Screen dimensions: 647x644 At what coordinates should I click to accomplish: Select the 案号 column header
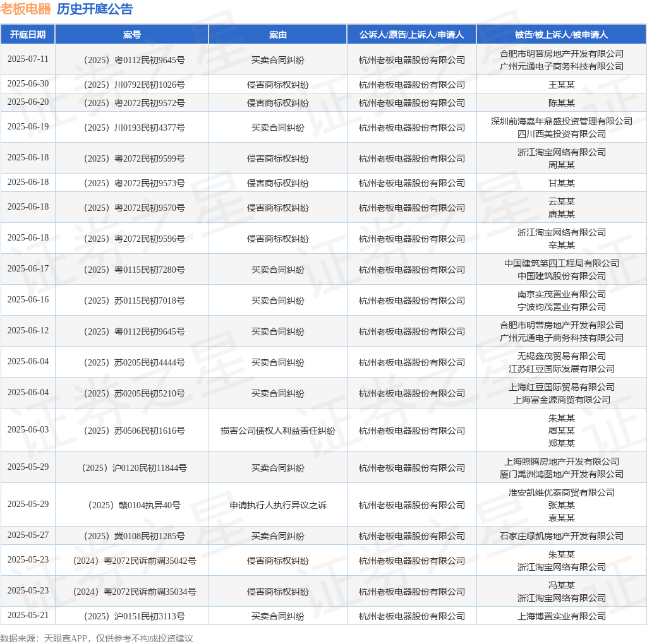click(132, 35)
